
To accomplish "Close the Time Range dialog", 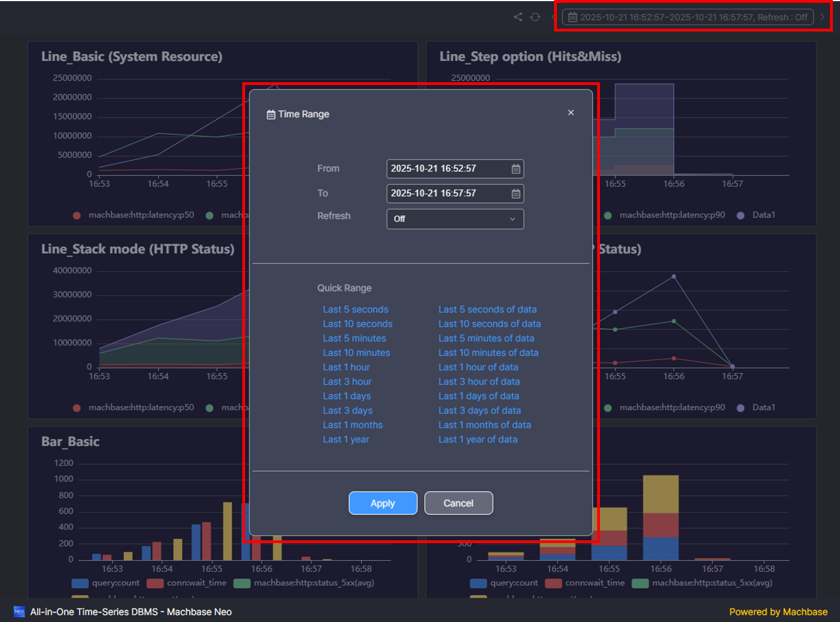I will pyautogui.click(x=571, y=113).
